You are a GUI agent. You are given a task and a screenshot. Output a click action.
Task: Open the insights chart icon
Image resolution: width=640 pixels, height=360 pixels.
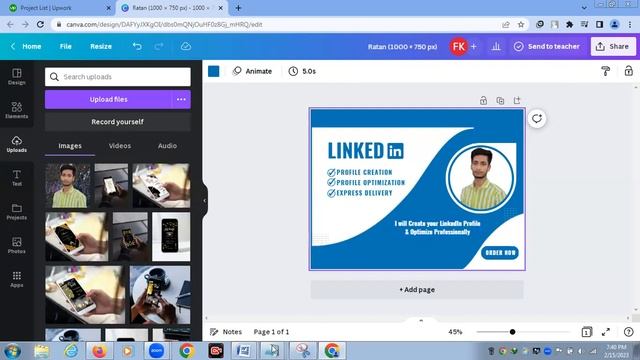pos(496,47)
